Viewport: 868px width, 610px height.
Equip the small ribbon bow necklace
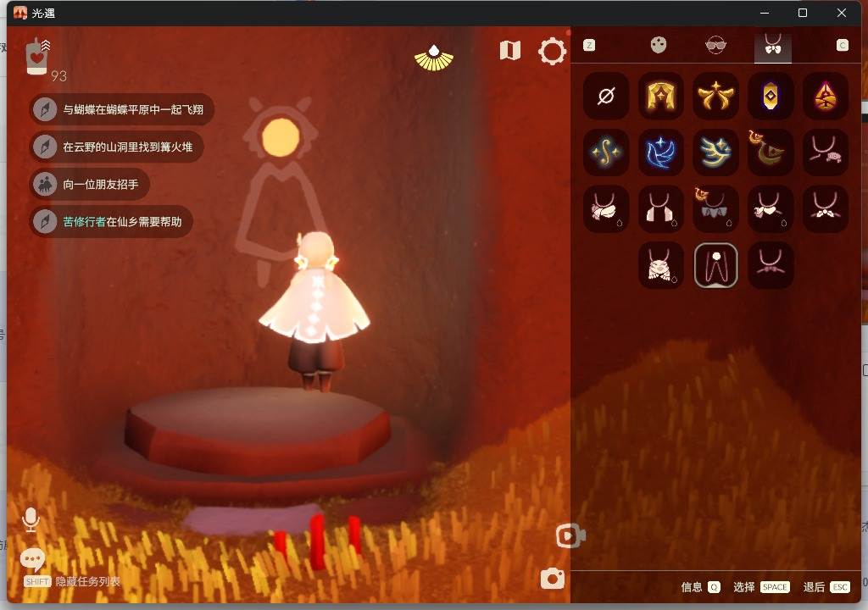tap(826, 208)
